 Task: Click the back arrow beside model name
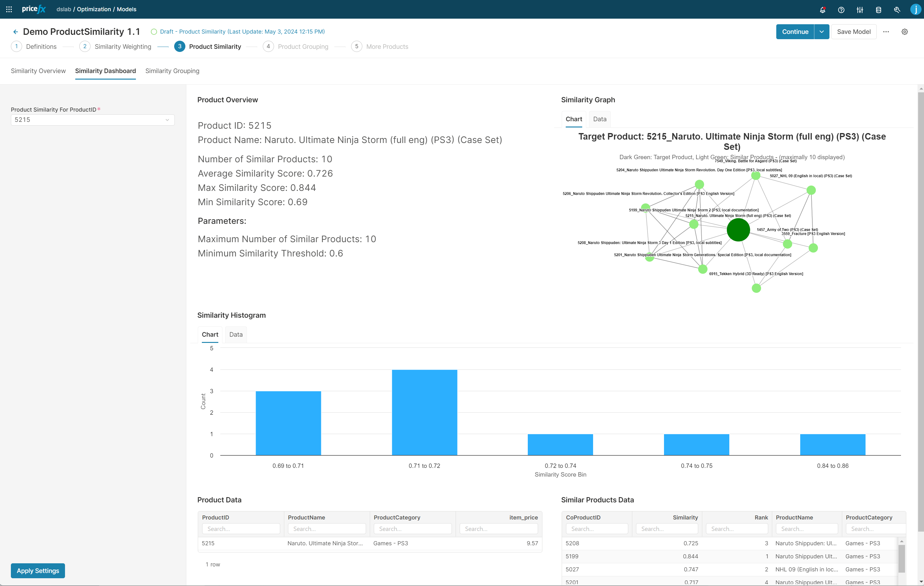click(15, 32)
